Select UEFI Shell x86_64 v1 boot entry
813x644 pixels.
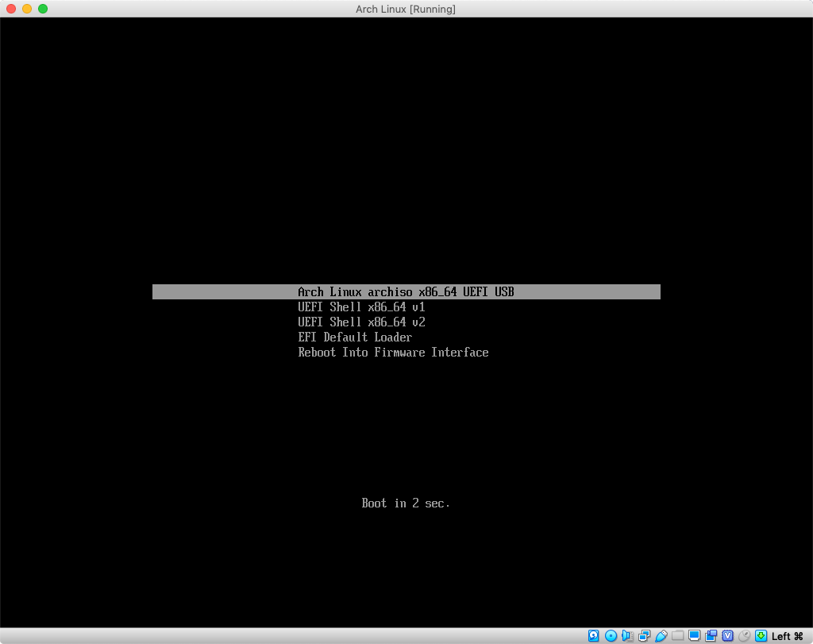click(x=361, y=307)
